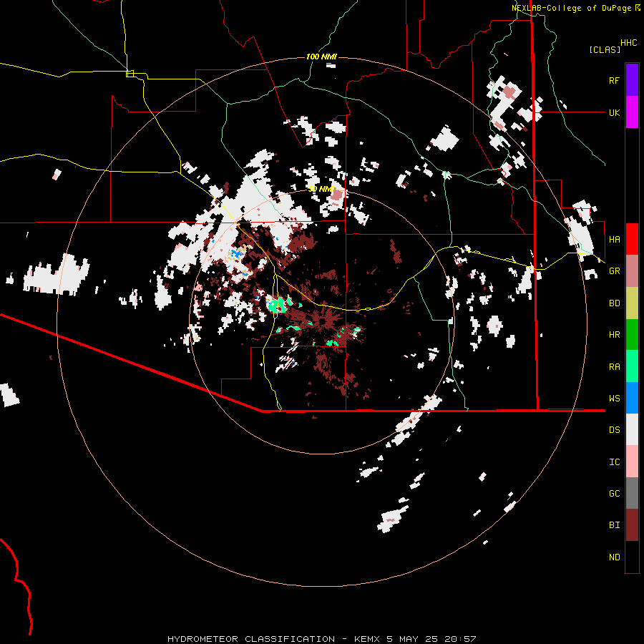The width and height of the screenshot is (644, 644).
Task: Click the RF legend label
Action: pos(614,80)
